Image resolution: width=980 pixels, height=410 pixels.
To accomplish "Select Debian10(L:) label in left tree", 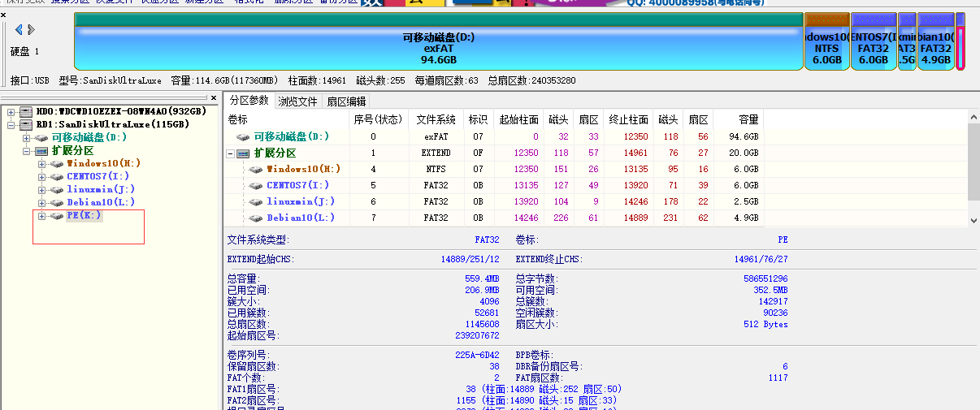I will tap(101, 203).
